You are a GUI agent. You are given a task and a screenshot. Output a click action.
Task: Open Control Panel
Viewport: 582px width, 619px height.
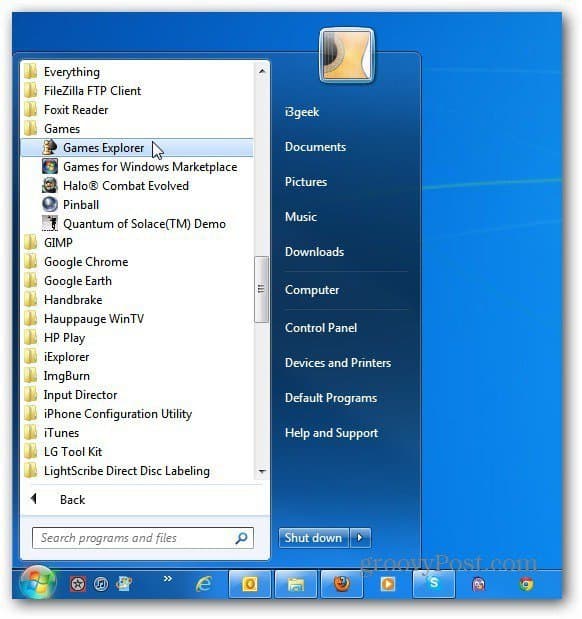click(321, 328)
